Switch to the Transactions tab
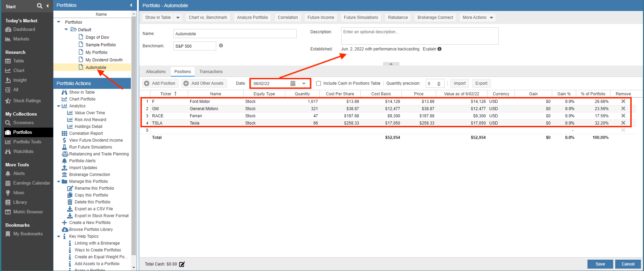The width and height of the screenshot is (644, 271). [x=211, y=72]
